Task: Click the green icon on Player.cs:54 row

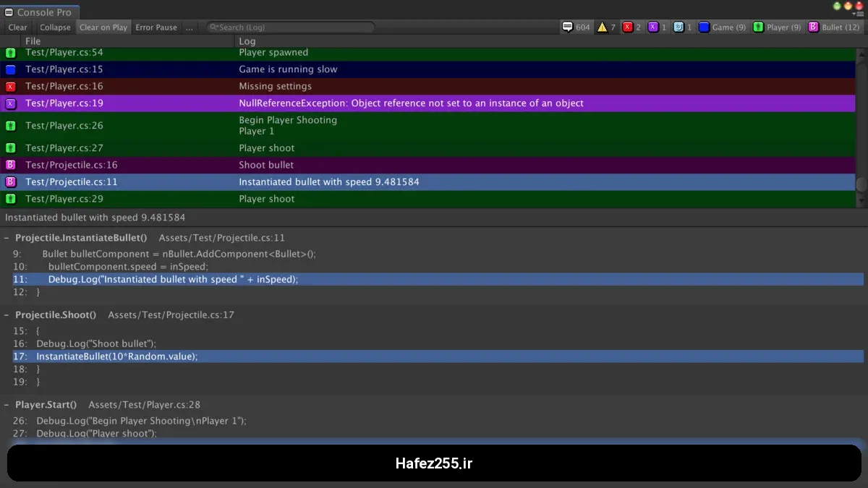Action: 10,53
